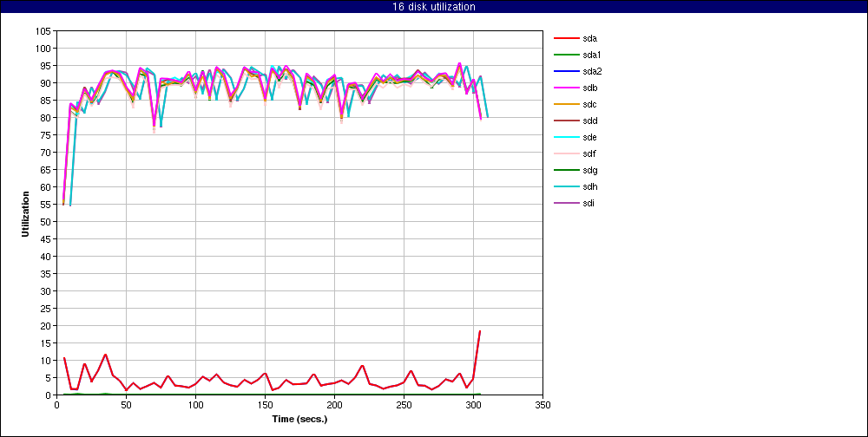Click the cyan sde legend color line
The image size is (868, 437).
(x=566, y=137)
